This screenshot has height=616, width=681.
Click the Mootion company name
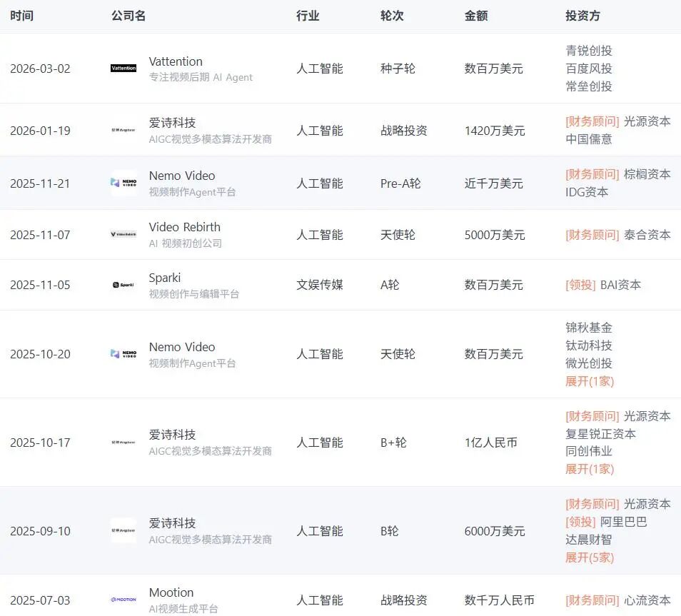pos(171,592)
